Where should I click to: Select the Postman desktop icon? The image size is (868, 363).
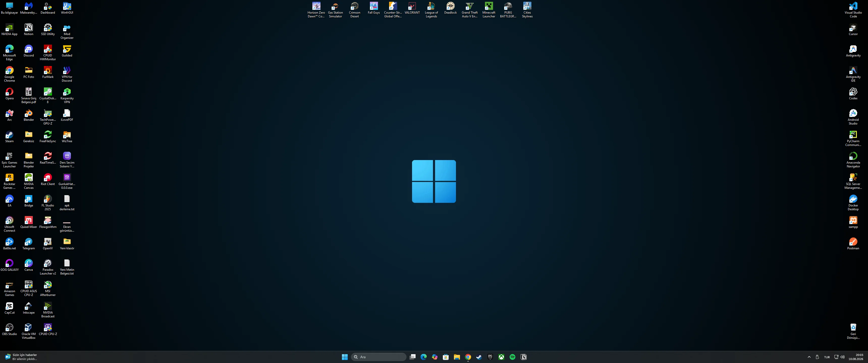[x=853, y=244]
